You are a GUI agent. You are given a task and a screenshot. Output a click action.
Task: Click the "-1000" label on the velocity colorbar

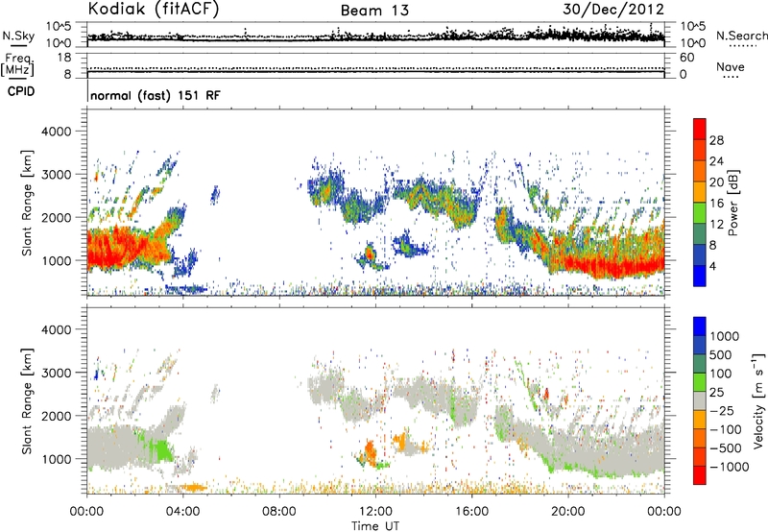(729, 467)
